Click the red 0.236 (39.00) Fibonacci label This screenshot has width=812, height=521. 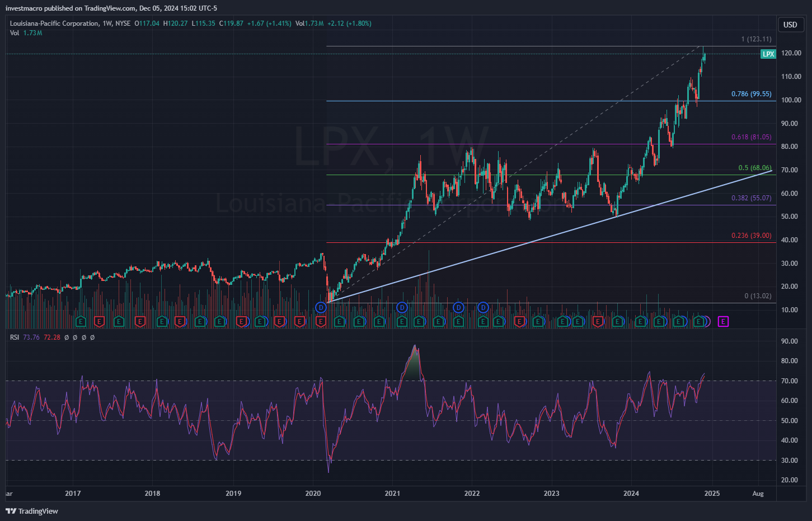751,236
